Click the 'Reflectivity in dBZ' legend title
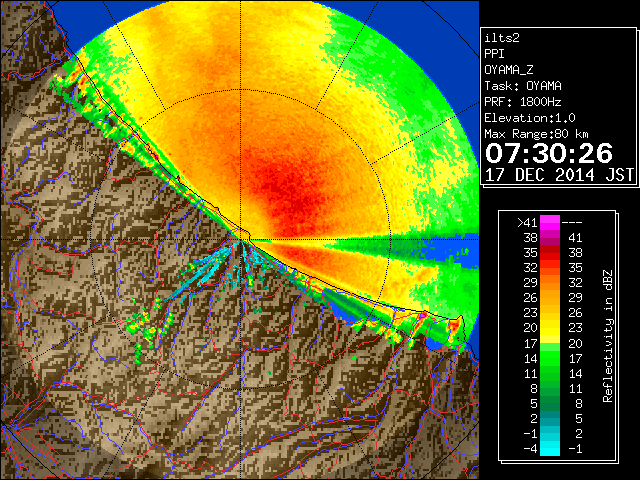640x480 pixels. tap(608, 336)
